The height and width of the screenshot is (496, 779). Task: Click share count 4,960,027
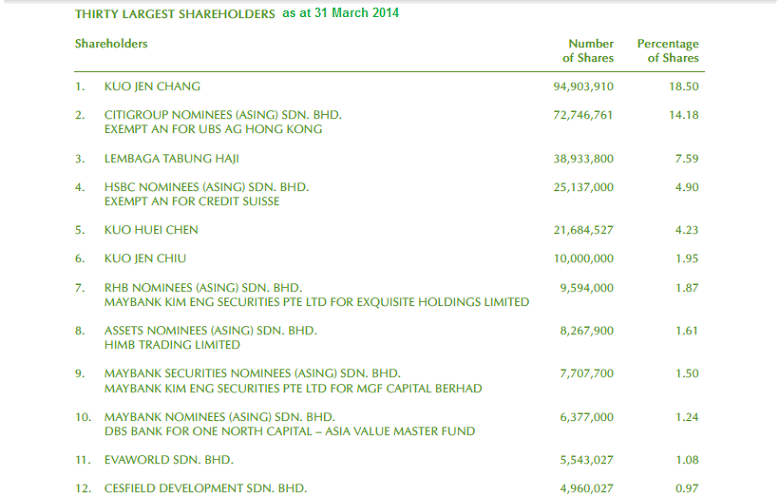pyautogui.click(x=587, y=489)
